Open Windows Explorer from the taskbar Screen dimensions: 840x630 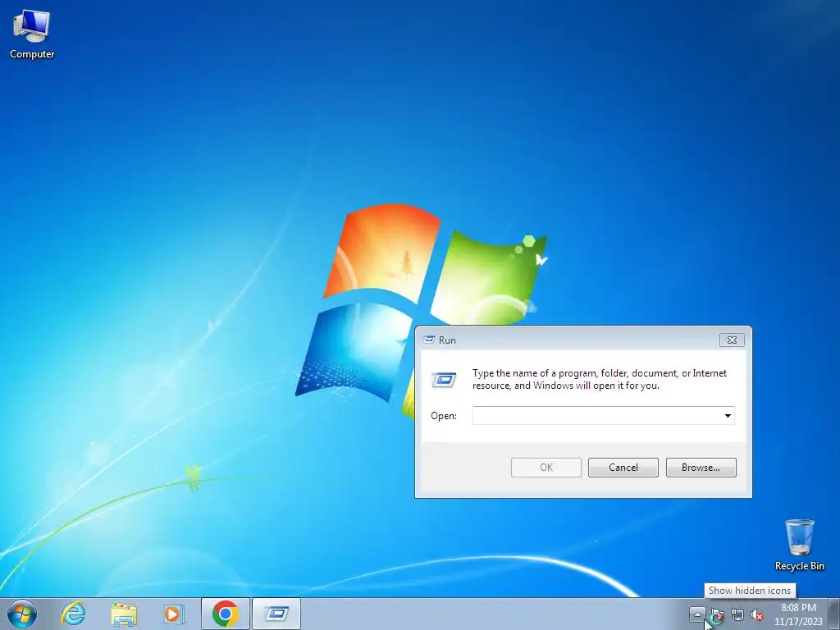124,614
